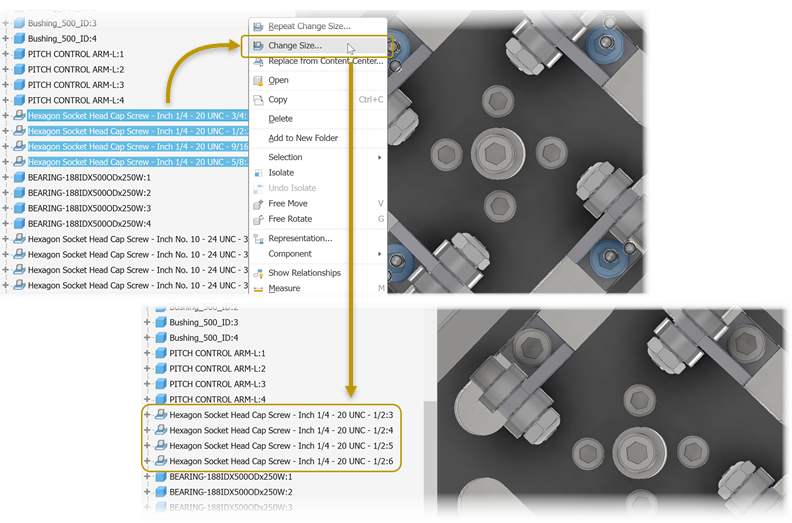Click the Repeat Change Size menu icon
This screenshot has width=792, height=523.
click(x=258, y=26)
